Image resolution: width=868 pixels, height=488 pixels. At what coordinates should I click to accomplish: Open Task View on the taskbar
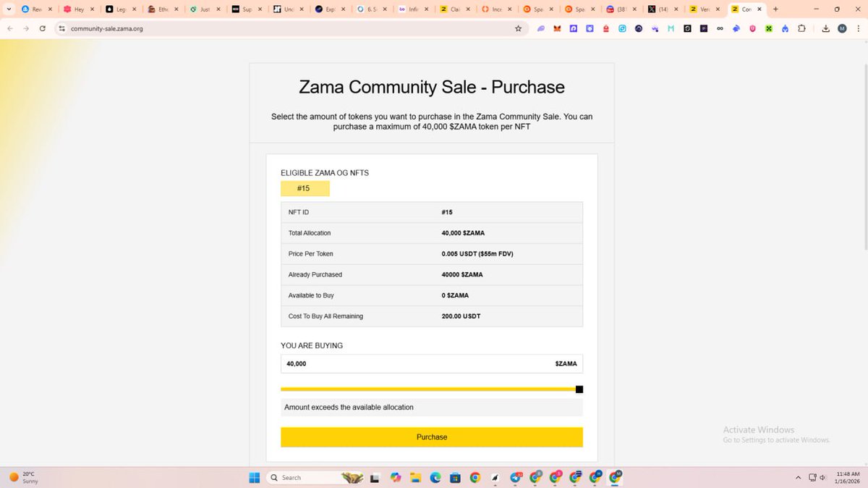click(x=375, y=478)
